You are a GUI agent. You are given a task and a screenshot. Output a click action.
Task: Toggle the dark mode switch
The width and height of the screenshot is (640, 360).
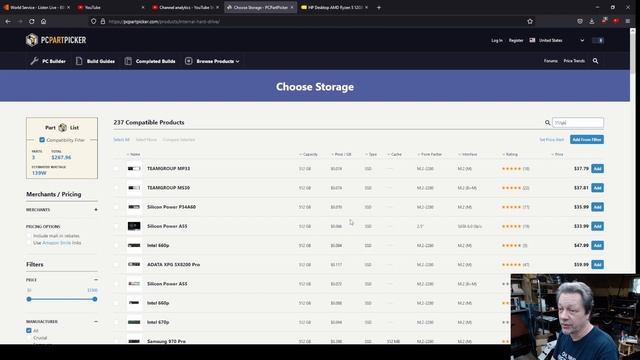(598, 40)
